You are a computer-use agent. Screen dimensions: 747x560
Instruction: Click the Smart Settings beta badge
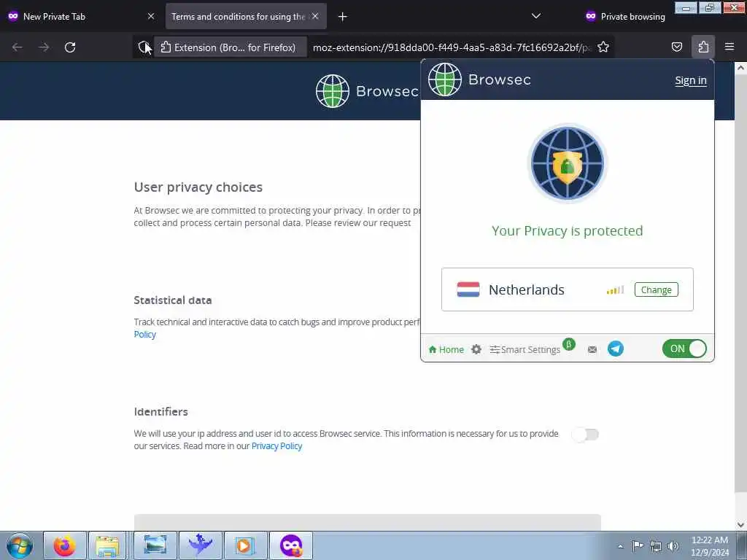pyautogui.click(x=569, y=344)
